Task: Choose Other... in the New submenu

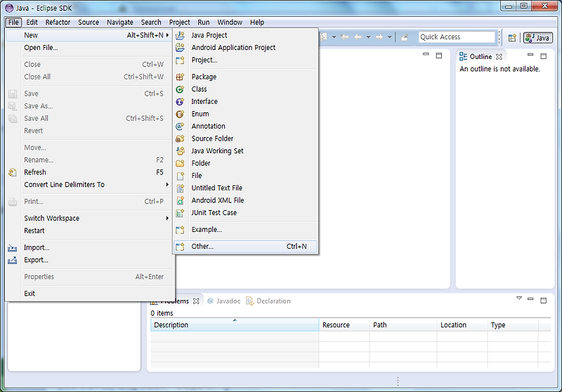Action: point(245,247)
